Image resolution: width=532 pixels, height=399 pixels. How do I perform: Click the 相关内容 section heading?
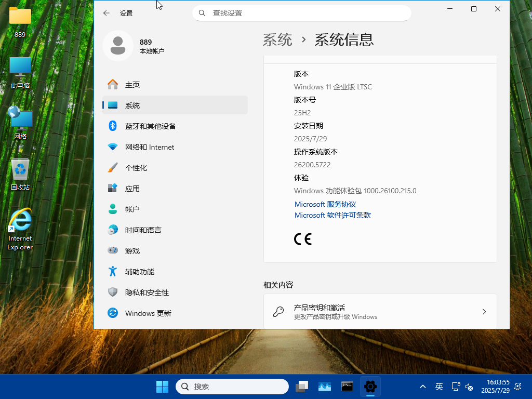(x=278, y=285)
